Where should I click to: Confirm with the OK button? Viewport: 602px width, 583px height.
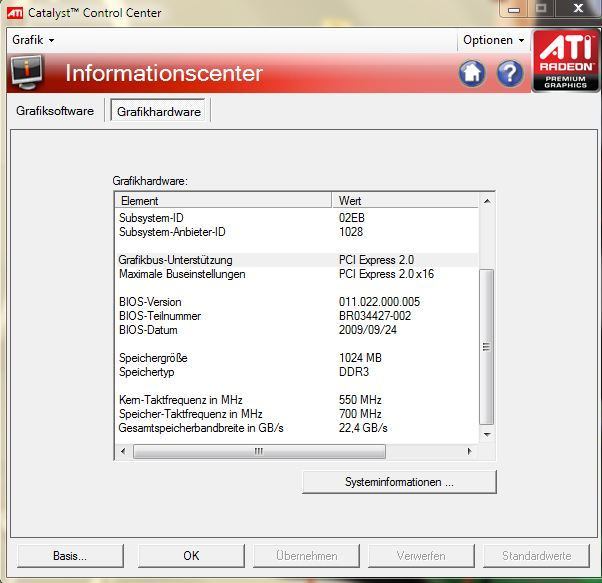pyautogui.click(x=191, y=555)
